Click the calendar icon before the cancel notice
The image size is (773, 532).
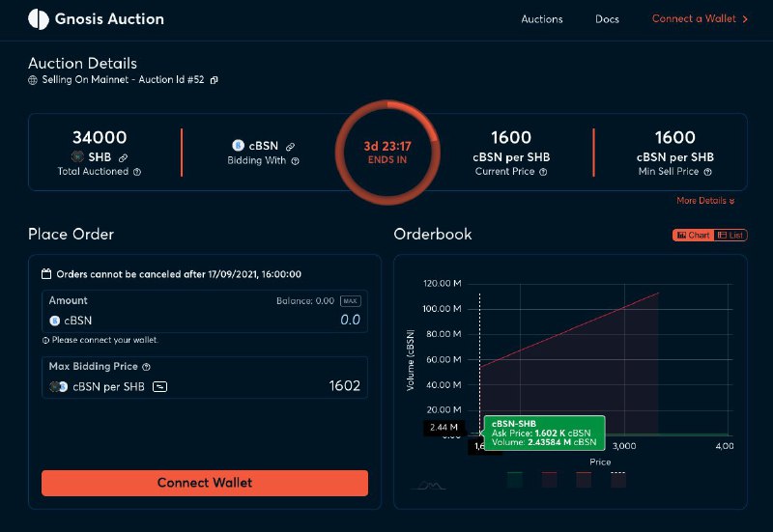click(46, 274)
